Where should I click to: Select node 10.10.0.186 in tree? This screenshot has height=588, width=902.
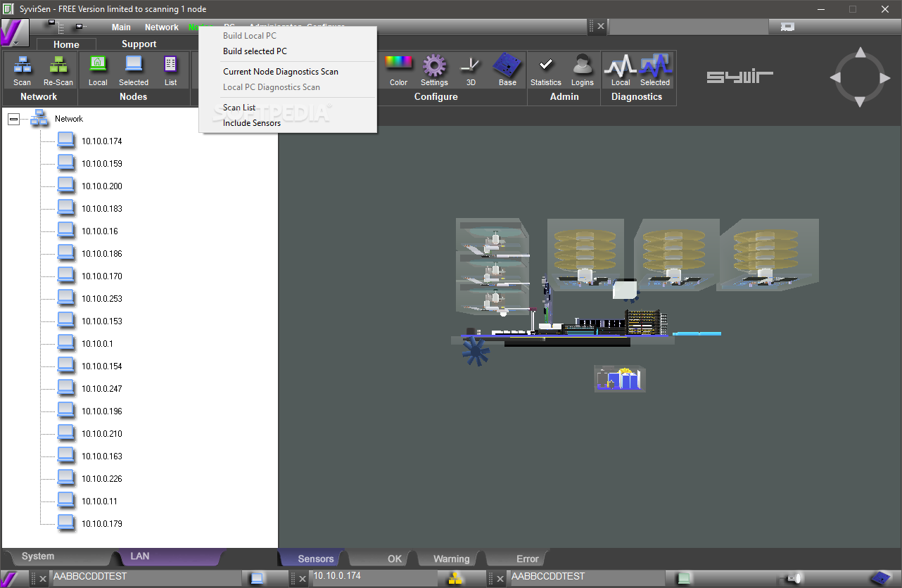point(102,254)
